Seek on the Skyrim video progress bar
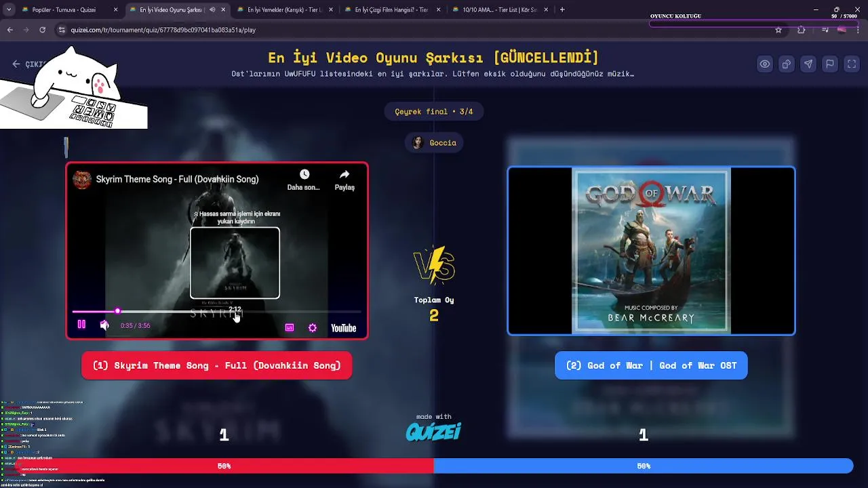The height and width of the screenshot is (488, 868). (217, 311)
